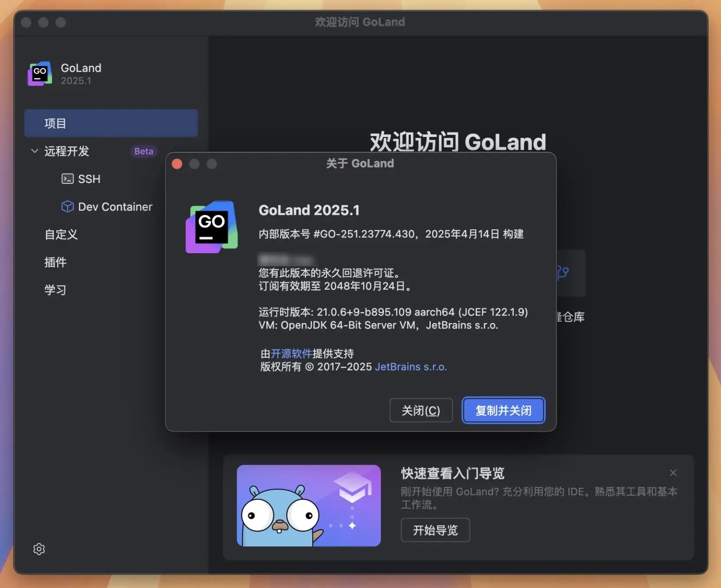Open the SSH remote development option
Screen dimensions: 721x588
click(x=89, y=179)
